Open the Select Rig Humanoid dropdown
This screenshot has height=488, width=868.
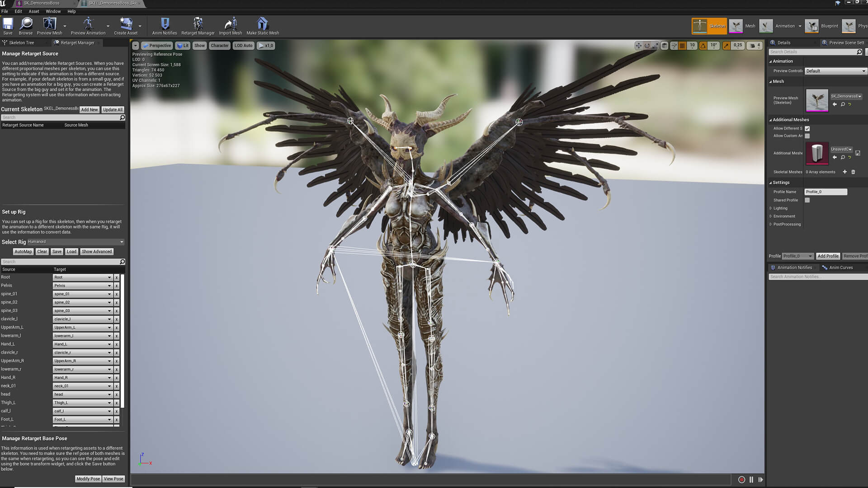click(x=75, y=242)
